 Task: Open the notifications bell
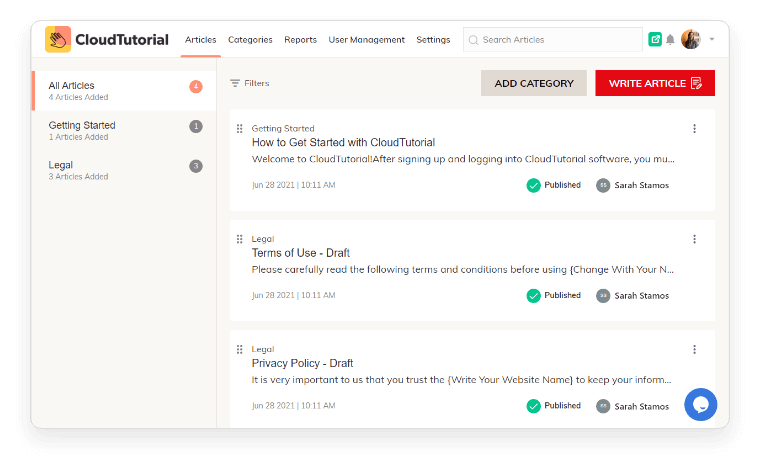670,39
